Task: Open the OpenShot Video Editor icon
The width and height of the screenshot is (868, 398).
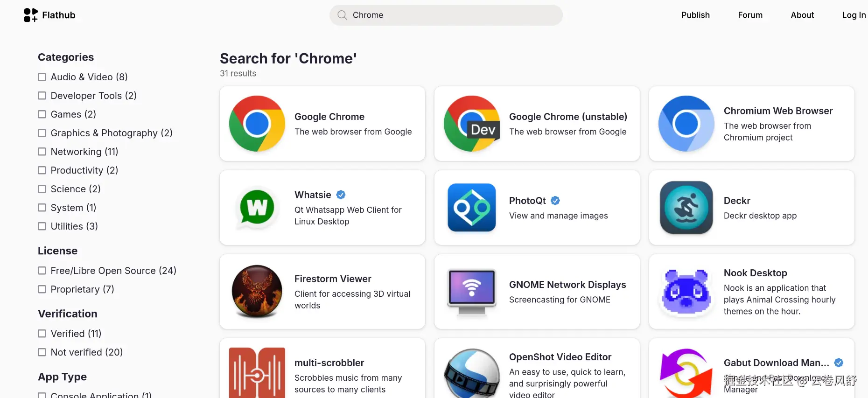Action: [x=472, y=373]
